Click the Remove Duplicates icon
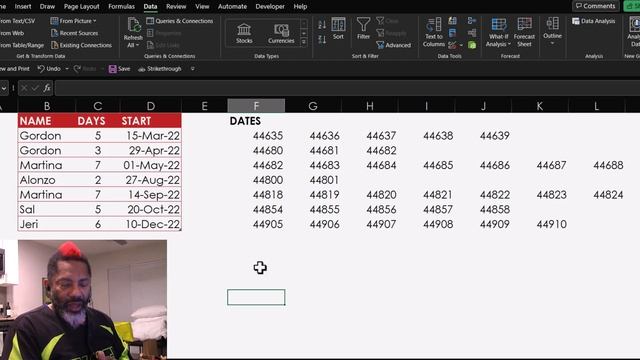Screen dimensions: 640x360 point(453,33)
